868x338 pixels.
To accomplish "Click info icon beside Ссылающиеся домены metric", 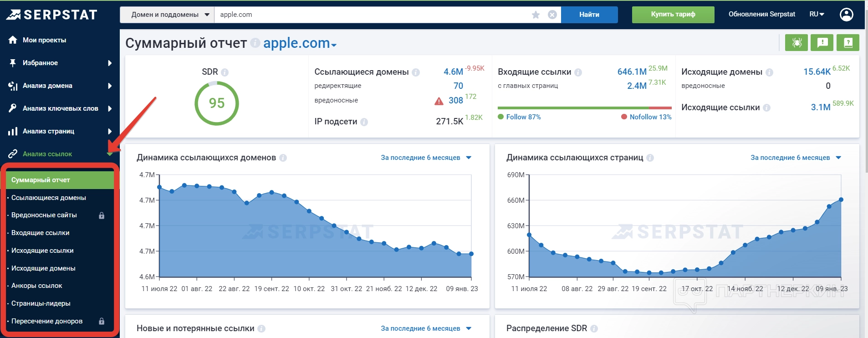I will click(x=415, y=72).
